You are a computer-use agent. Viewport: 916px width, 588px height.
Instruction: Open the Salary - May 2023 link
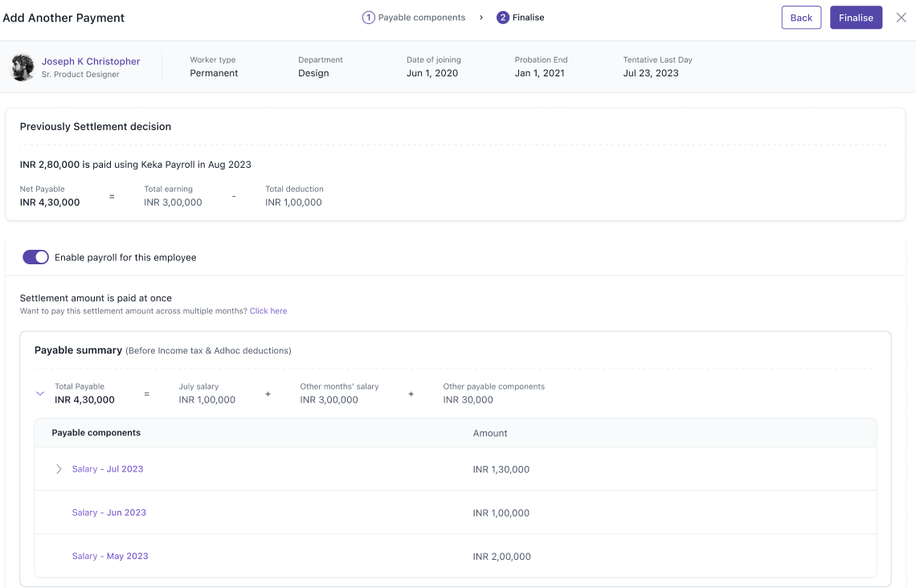(110, 556)
